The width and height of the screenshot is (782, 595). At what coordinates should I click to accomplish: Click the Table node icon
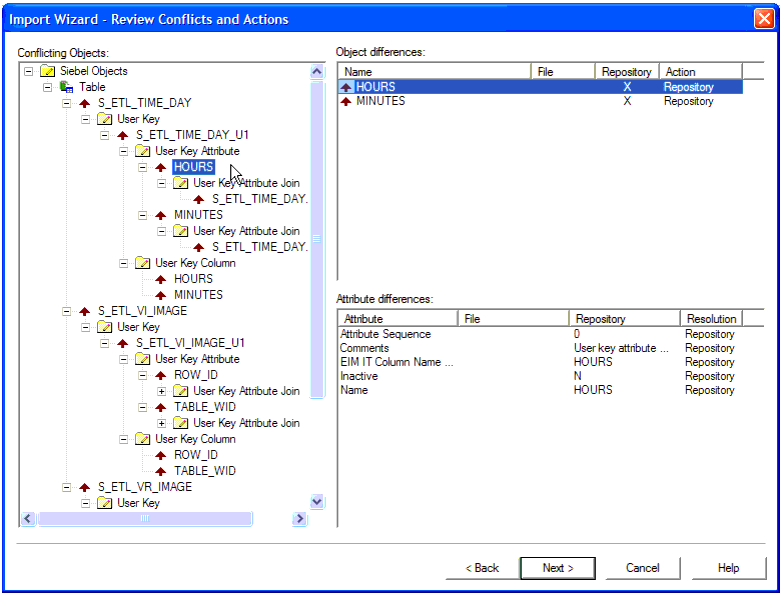click(x=66, y=87)
